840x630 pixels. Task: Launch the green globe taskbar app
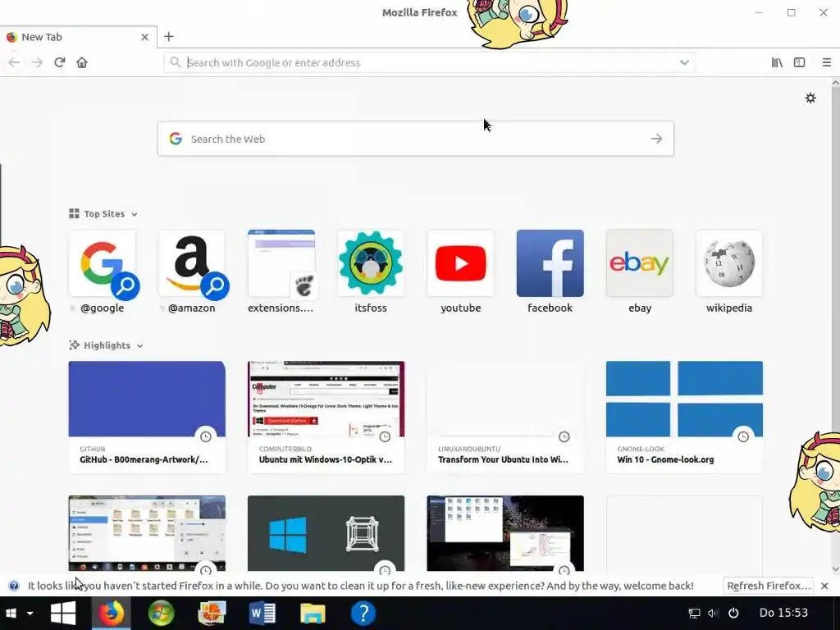point(162,613)
